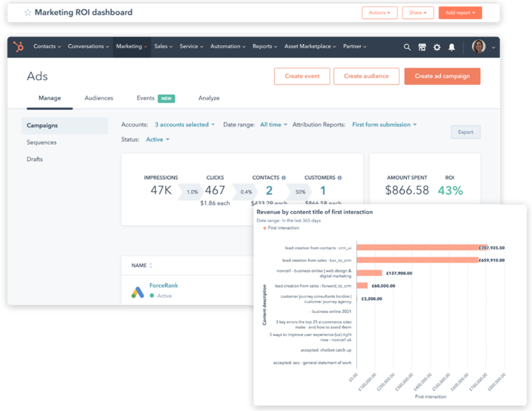
Task: Change the All time date range
Action: click(274, 125)
